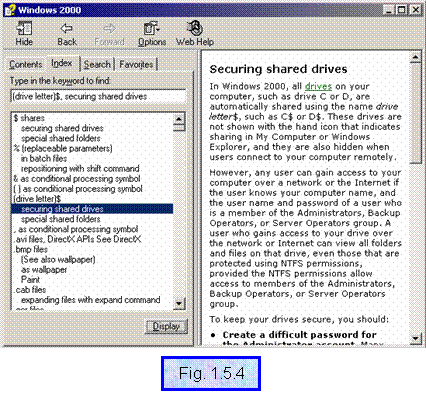The height and width of the screenshot is (394, 426).
Task: Switch to the Search tab
Action: tap(97, 64)
